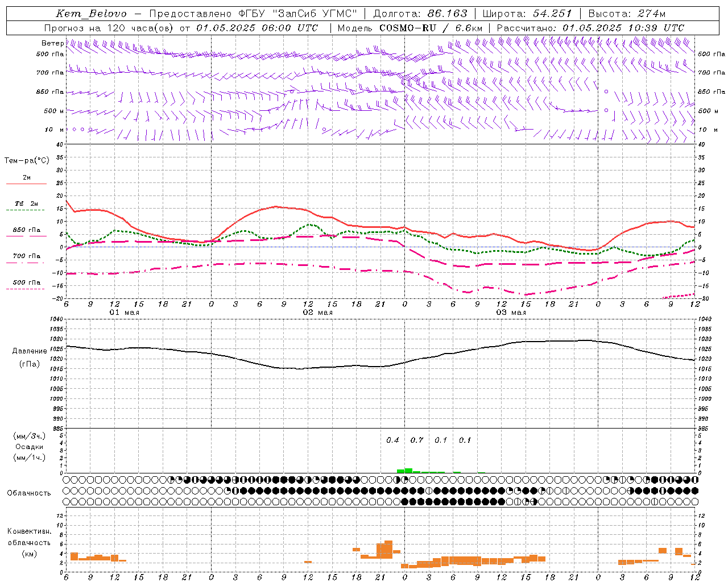Click the Широта: 54.251 latitude value
This screenshot has width=728, height=582.
(527, 14)
